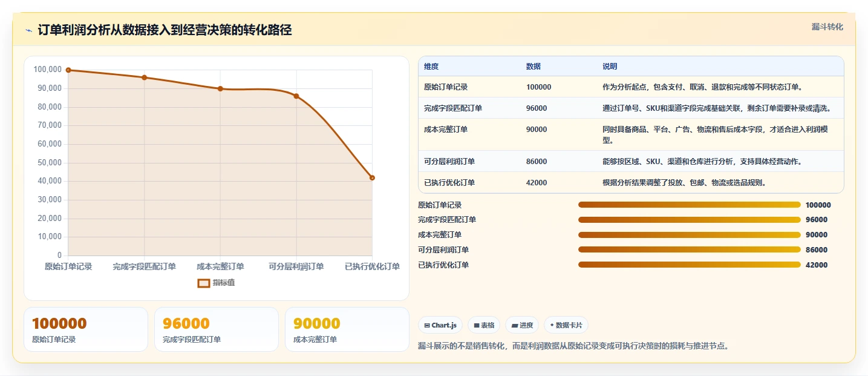Click the chart data point for 成本完整订单
Screen dimensions: 868x376
pyautogui.click(x=220, y=88)
